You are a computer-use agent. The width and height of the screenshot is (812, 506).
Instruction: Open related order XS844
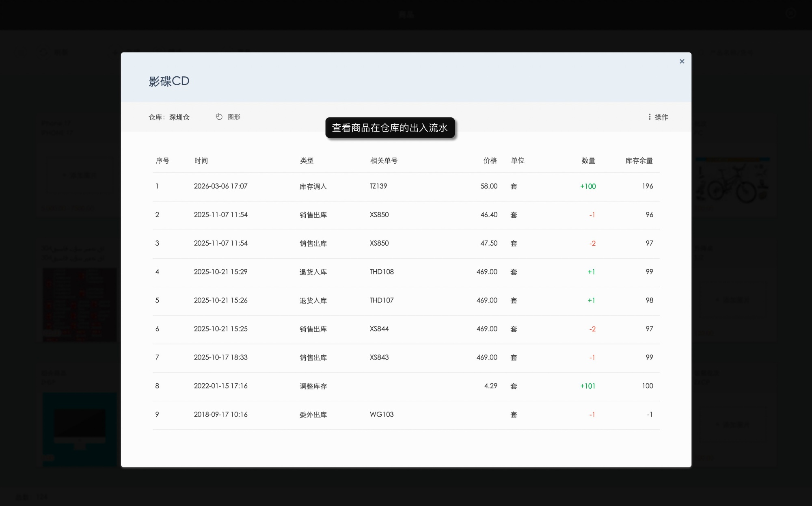[379, 329]
